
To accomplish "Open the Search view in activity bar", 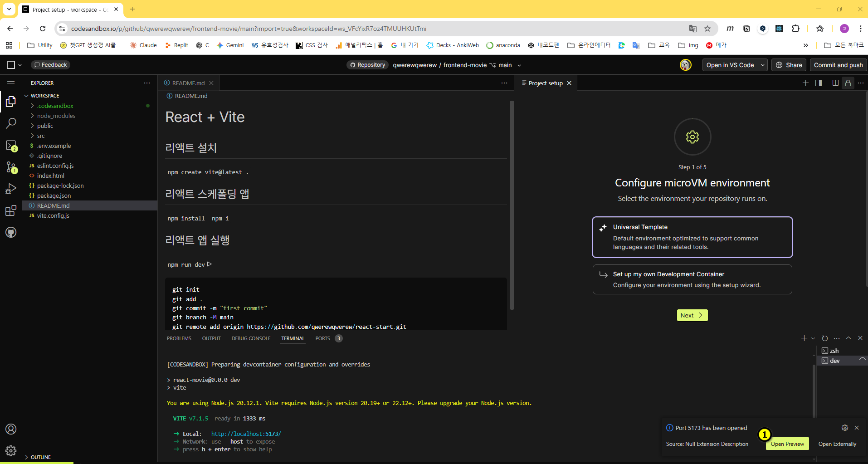I will (11, 123).
